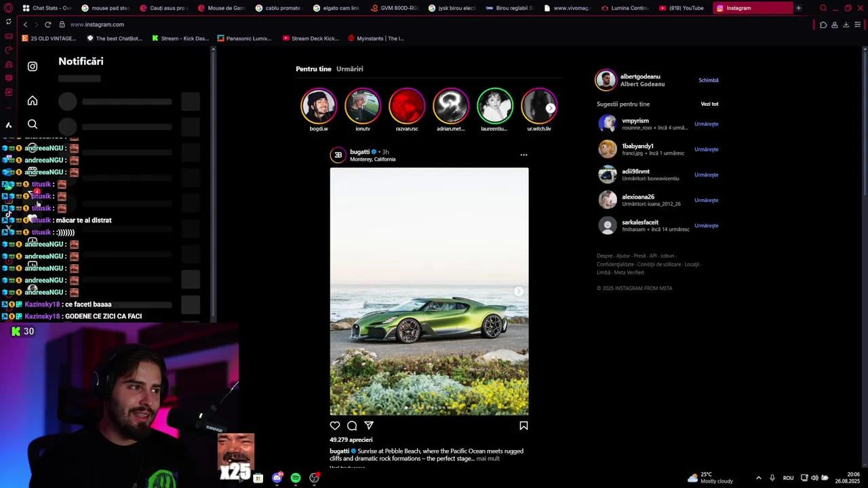868x488 pixels.
Task: Click the Instagram logo in the sidebar
Action: 33,66
